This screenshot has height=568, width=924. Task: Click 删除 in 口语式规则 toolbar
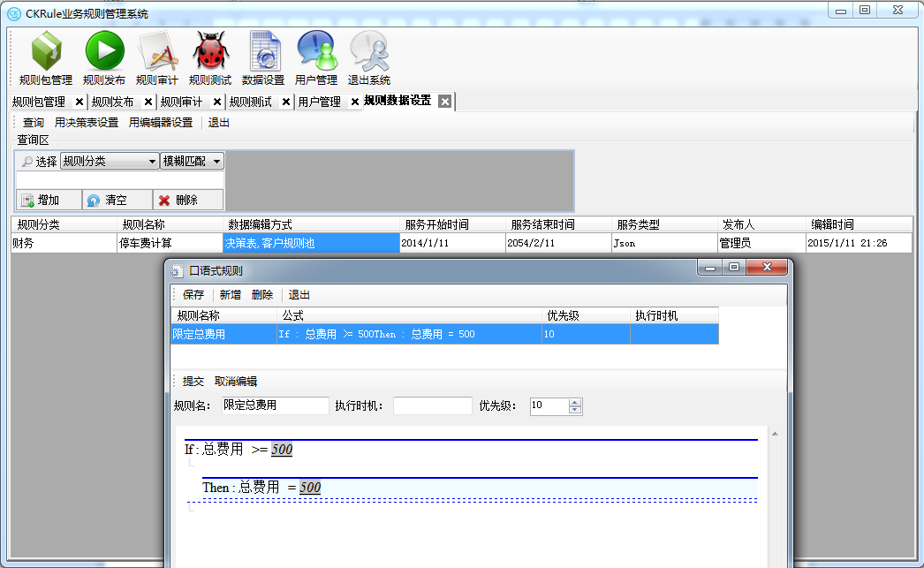[x=262, y=295]
